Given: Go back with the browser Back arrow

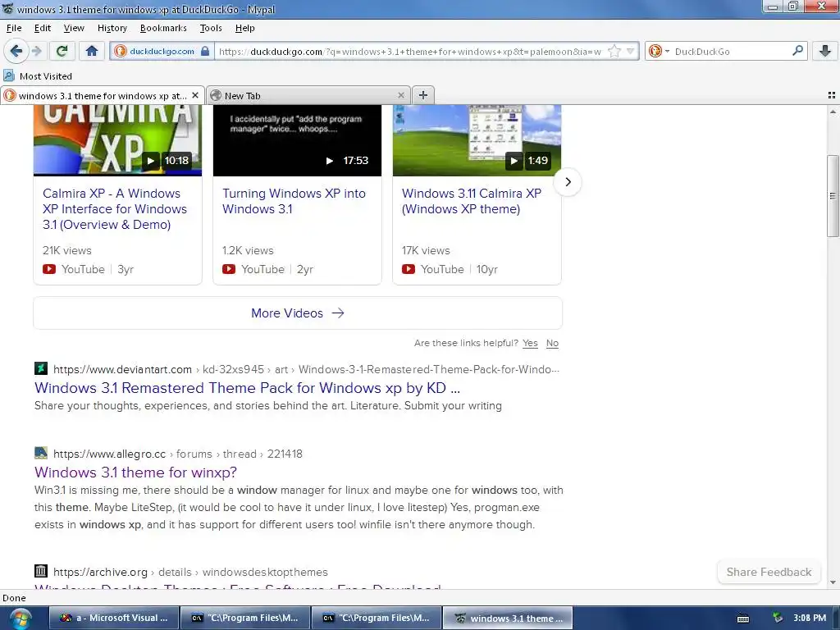Looking at the screenshot, I should click(16, 51).
